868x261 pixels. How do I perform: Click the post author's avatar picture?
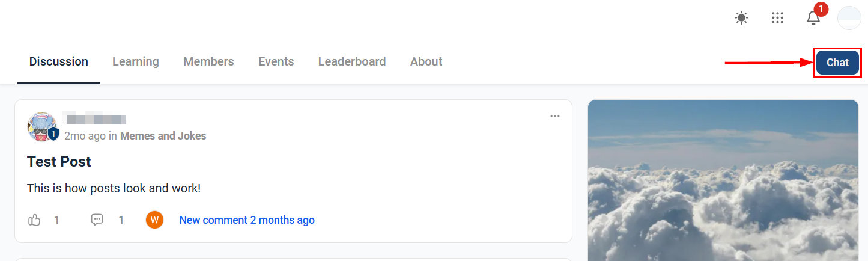tap(41, 126)
